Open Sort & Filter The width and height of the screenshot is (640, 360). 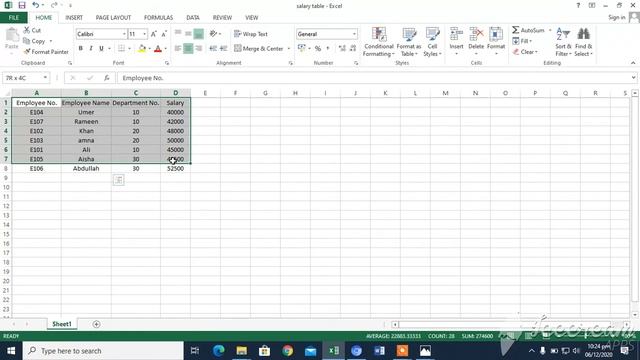pyautogui.click(x=563, y=42)
